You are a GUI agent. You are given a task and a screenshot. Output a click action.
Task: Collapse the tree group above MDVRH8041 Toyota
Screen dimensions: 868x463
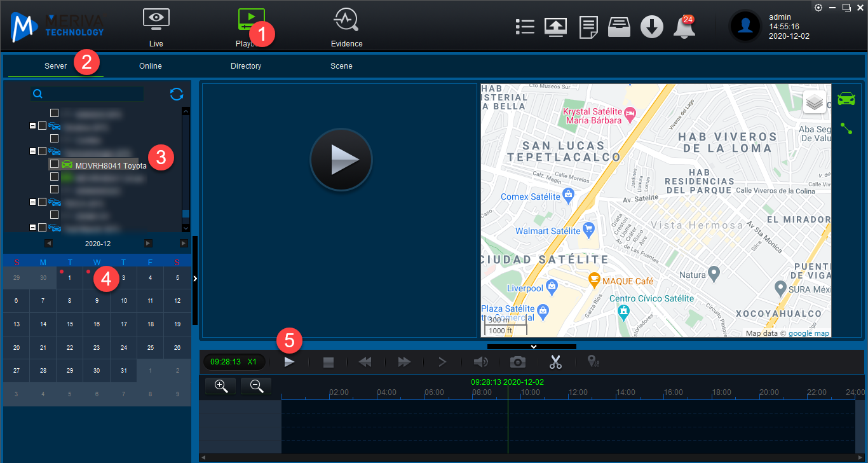(33, 151)
